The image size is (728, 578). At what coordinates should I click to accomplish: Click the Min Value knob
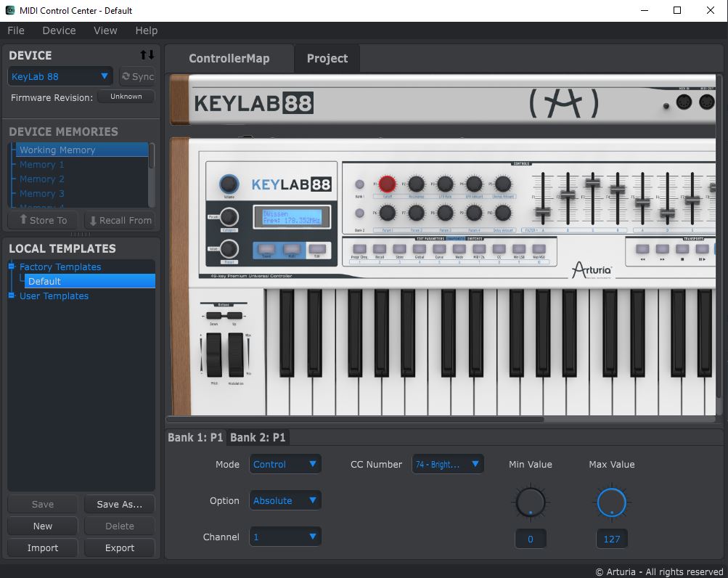click(531, 502)
